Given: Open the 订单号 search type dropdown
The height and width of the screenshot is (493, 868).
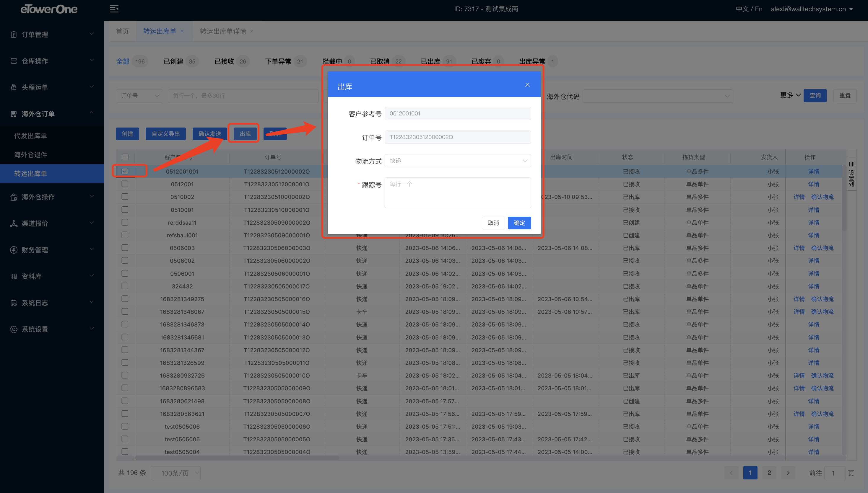Looking at the screenshot, I should click(139, 96).
